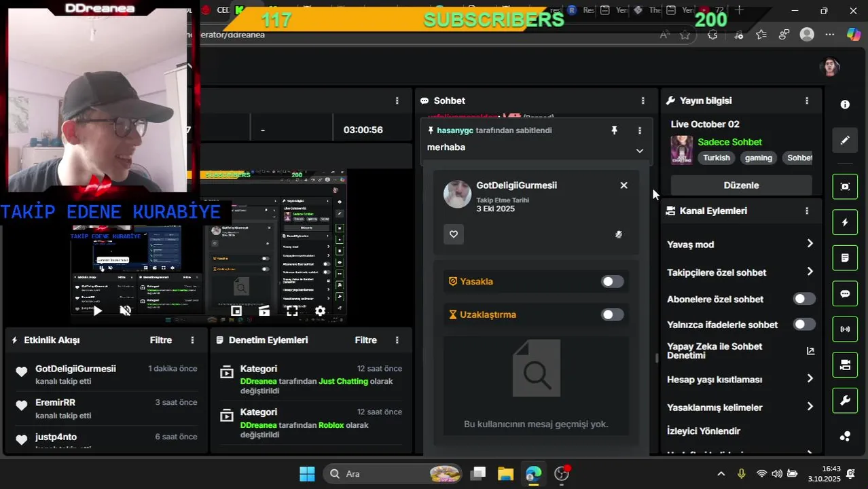This screenshot has height=489, width=868.
Task: Click the Sadece Sohbet category thumbnail
Action: point(681,150)
